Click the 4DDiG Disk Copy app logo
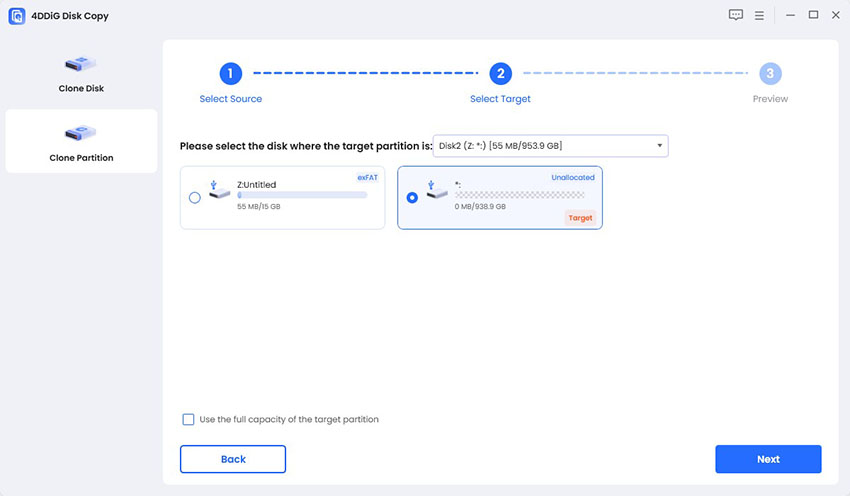 (x=17, y=16)
